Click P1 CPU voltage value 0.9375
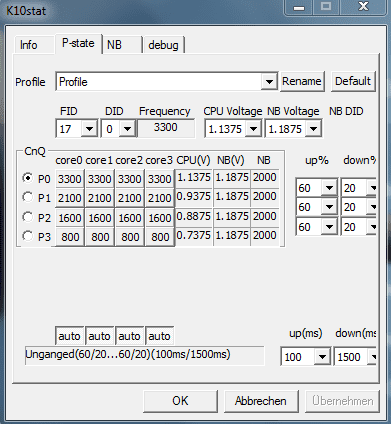 point(194,197)
